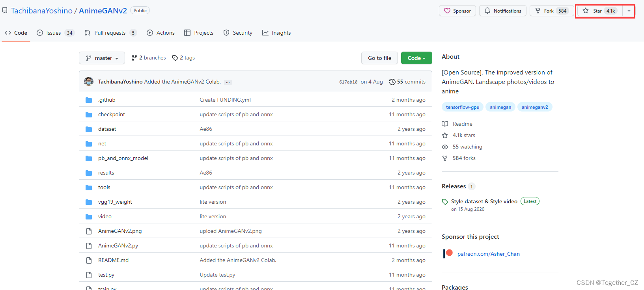The height and width of the screenshot is (290, 644).
Task: Open Create FUNDING.yml commit message
Action: (x=225, y=100)
